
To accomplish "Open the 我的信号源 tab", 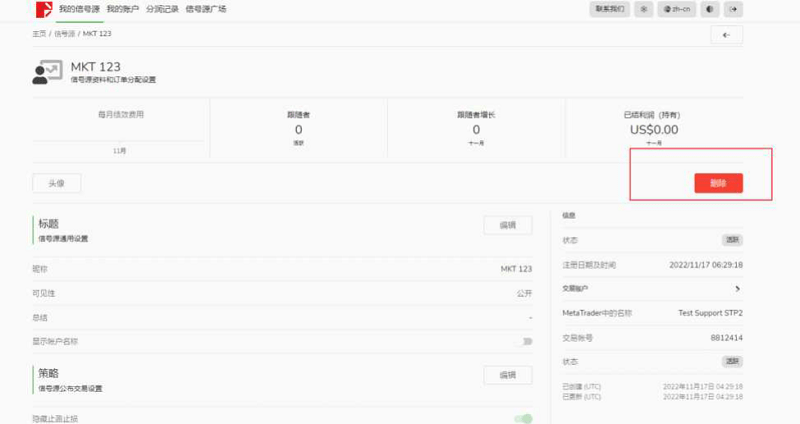I will [x=80, y=9].
